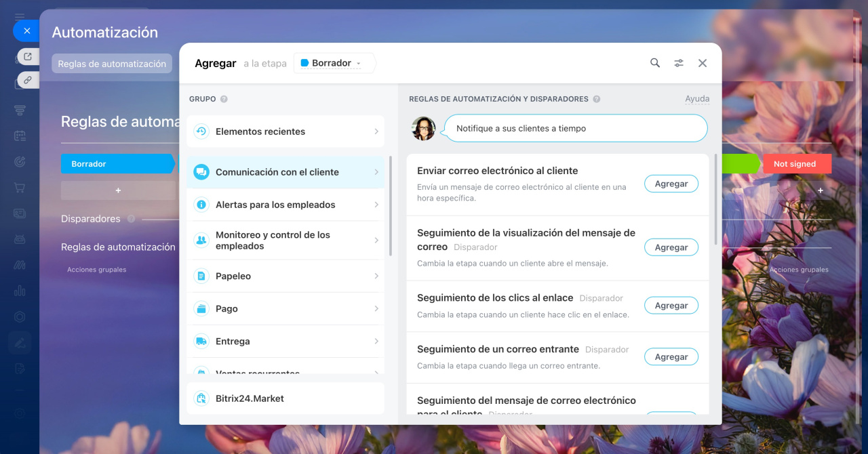
Task: Open the Ayuda help link
Action: 697,99
